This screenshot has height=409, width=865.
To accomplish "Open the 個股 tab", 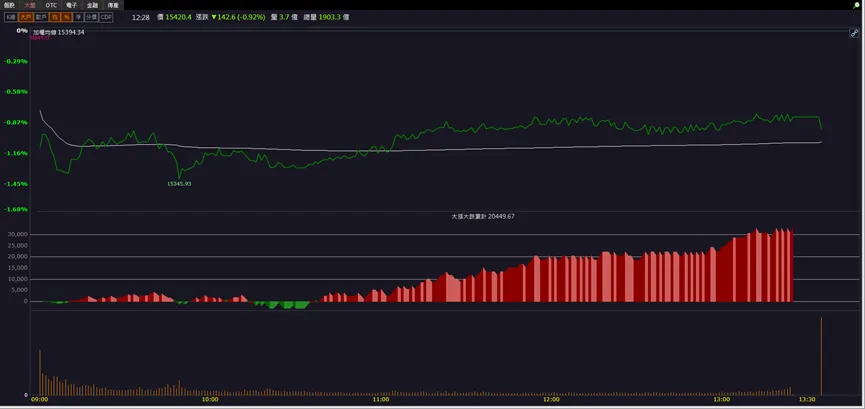I will point(9,5).
